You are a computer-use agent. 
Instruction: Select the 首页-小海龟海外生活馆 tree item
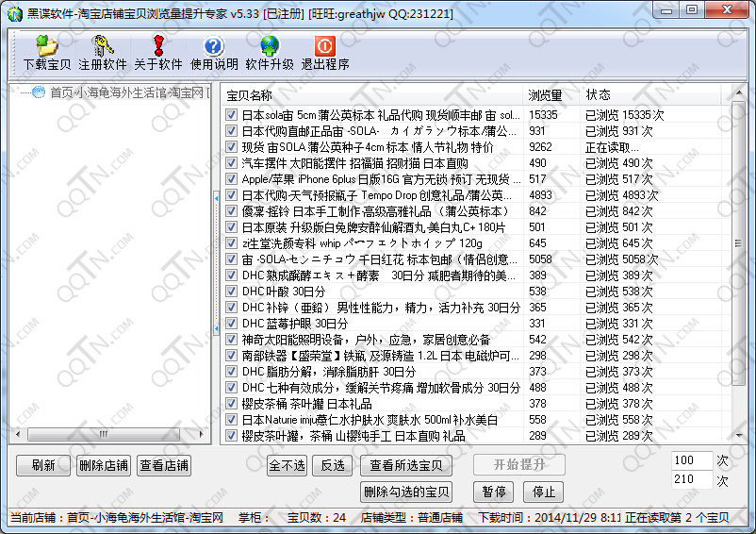coord(126,92)
